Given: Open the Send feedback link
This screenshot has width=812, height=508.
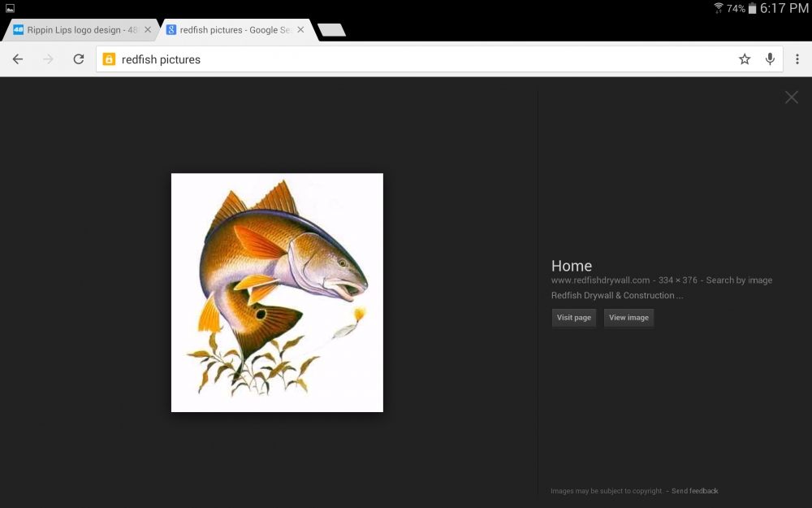Looking at the screenshot, I should [694, 491].
